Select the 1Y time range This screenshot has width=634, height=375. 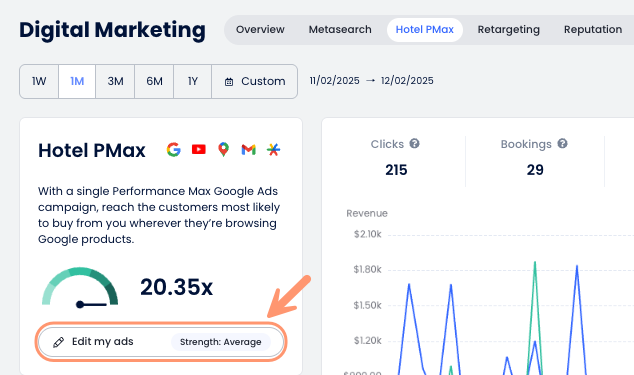point(192,81)
